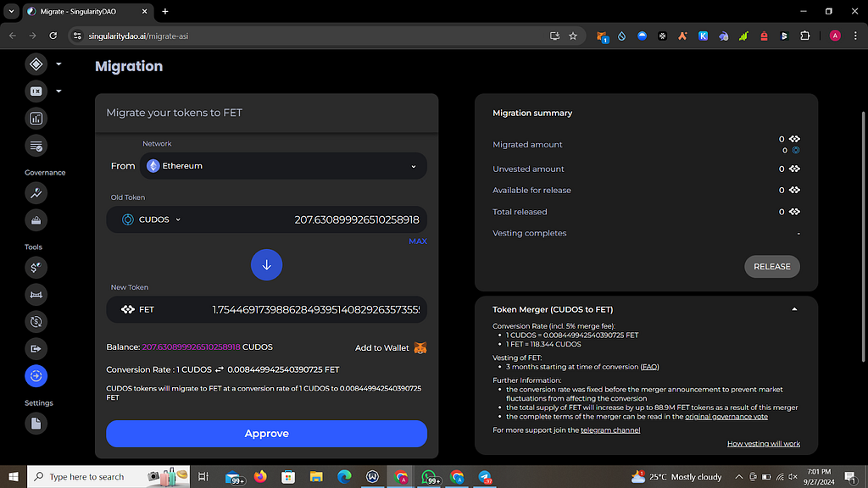Open the bridge Tools icon
This screenshot has height=488, width=868.
tap(36, 295)
